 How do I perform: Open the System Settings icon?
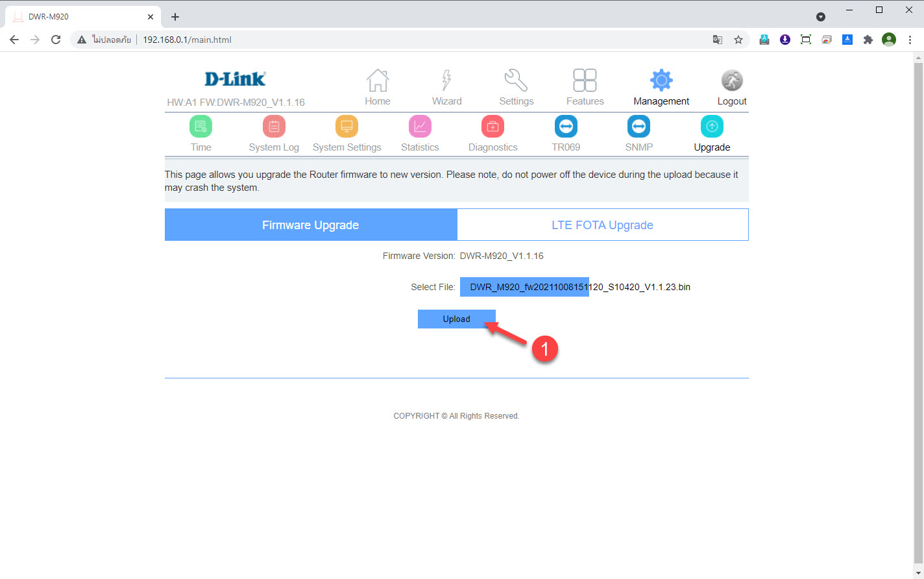pyautogui.click(x=346, y=126)
